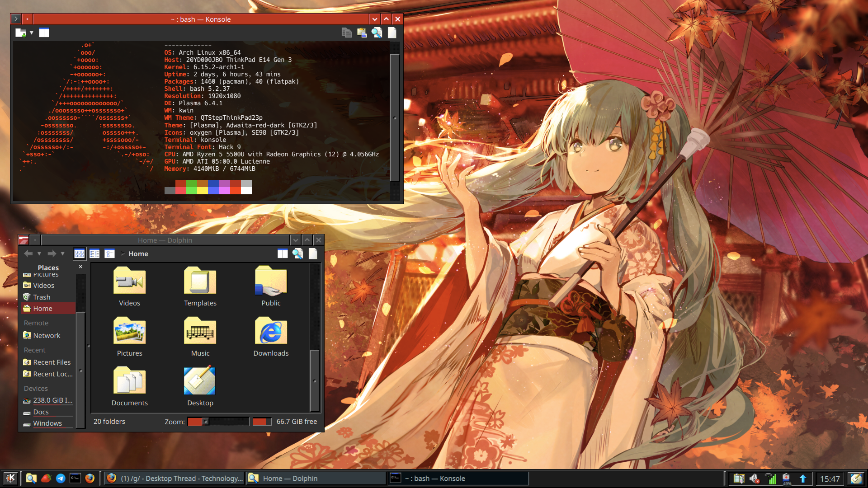Open updates blue arrow tray icon
Screen dimensions: 868x488
[803, 479]
